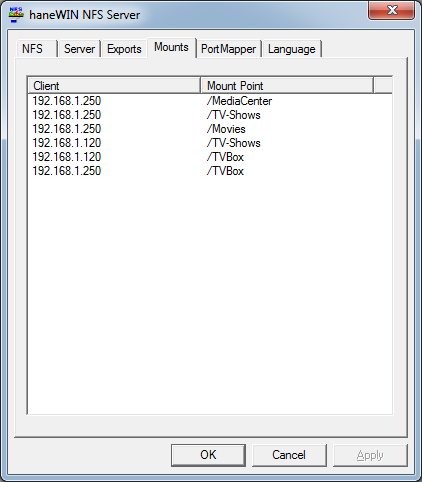Open the PortMapper tab
This screenshot has height=482, width=422.
pyautogui.click(x=228, y=49)
